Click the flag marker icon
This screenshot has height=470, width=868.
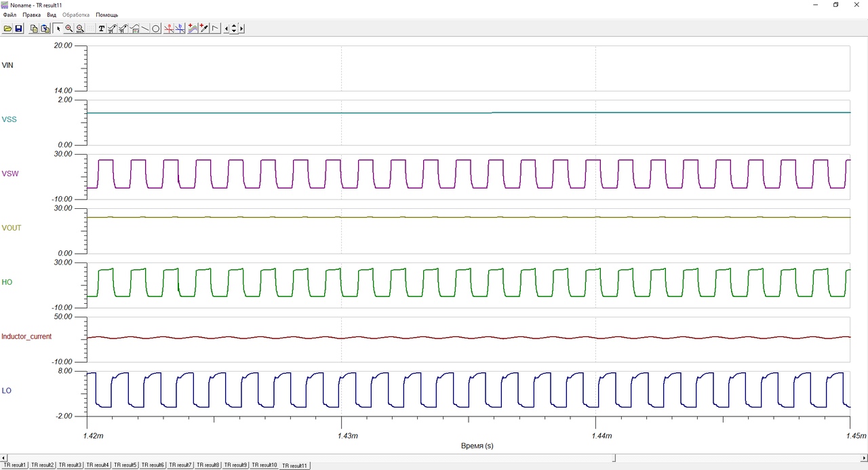pyautogui.click(x=215, y=28)
